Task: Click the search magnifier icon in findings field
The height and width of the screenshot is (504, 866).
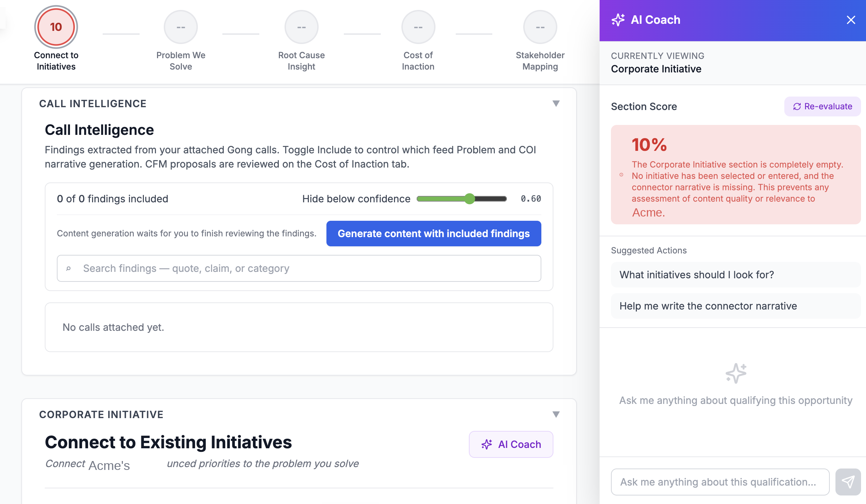Action: 68,269
